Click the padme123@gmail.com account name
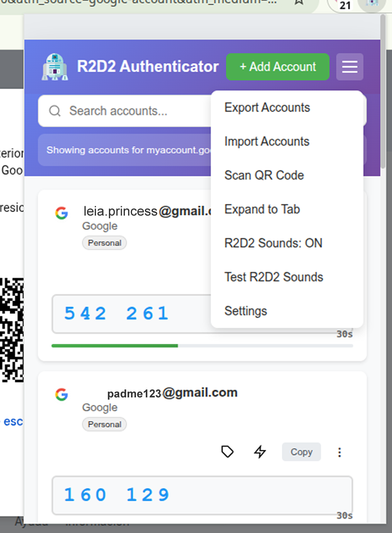The width and height of the screenshot is (392, 533). [x=172, y=393]
